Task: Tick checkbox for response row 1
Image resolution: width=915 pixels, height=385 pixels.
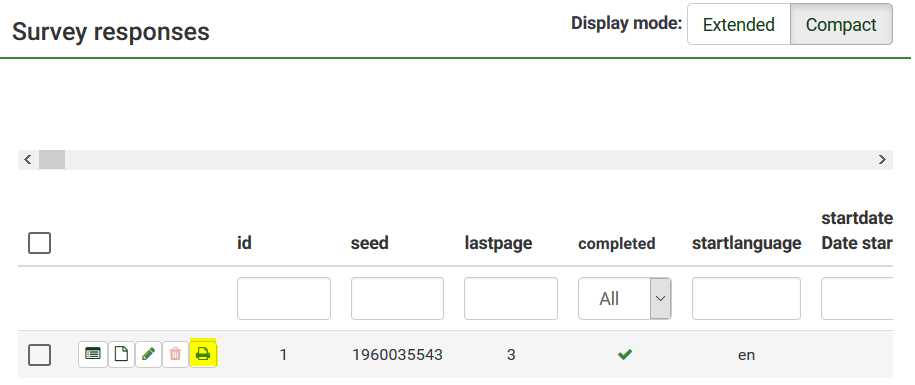Action: [x=39, y=355]
